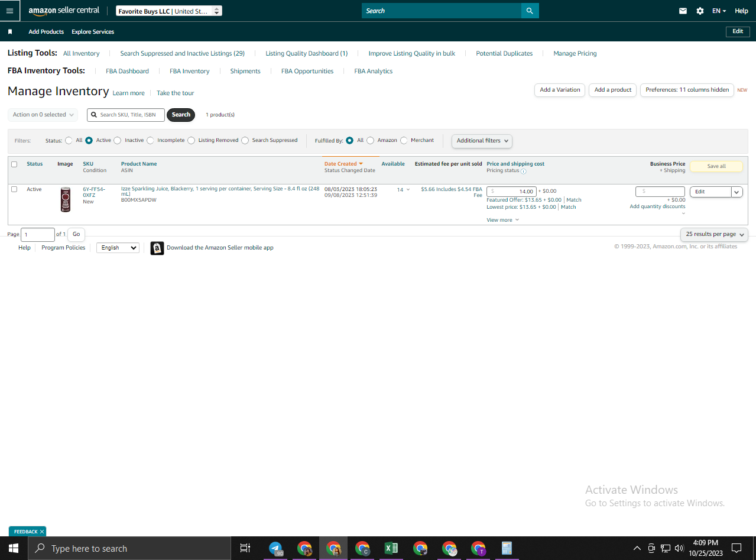This screenshot has height=560, width=756.
Task: Open the FBA Inventory tab
Action: (x=189, y=71)
